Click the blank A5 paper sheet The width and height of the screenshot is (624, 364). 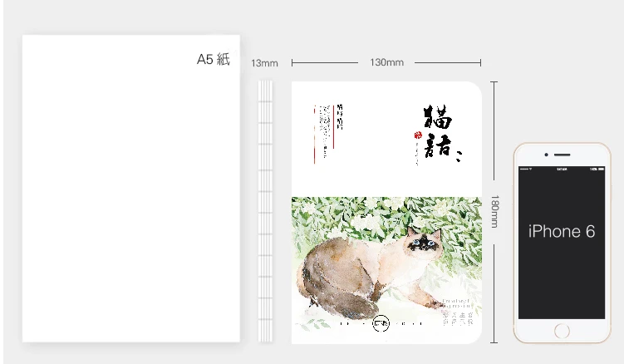131,189
